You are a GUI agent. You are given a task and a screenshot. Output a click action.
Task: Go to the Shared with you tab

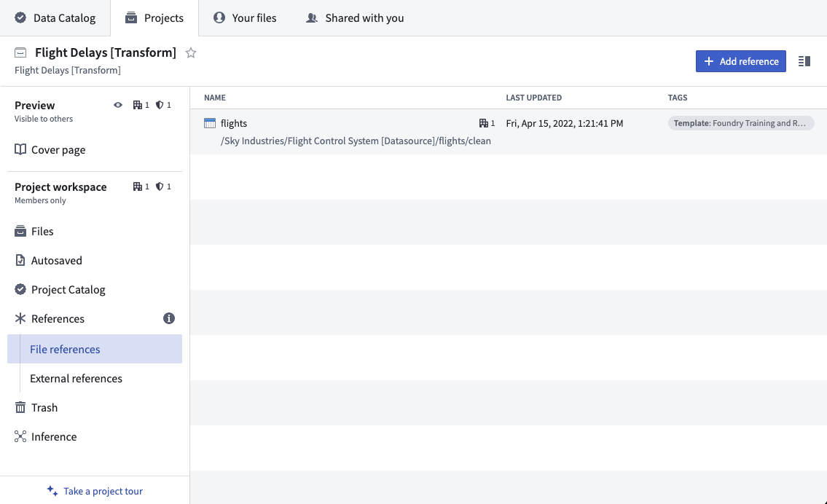[355, 18]
